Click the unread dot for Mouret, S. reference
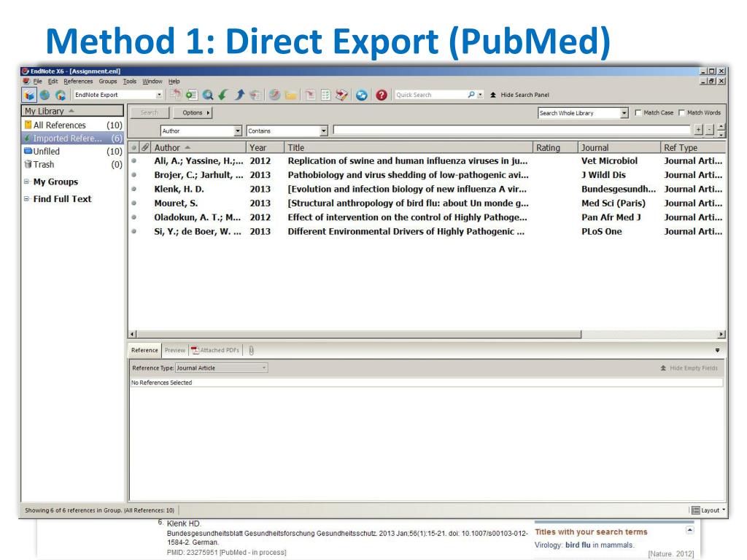 tap(134, 203)
